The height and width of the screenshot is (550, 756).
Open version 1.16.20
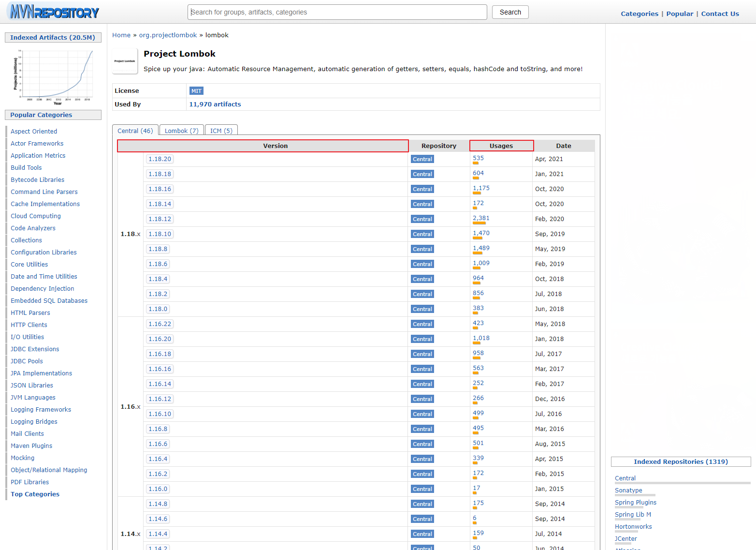[x=160, y=339]
